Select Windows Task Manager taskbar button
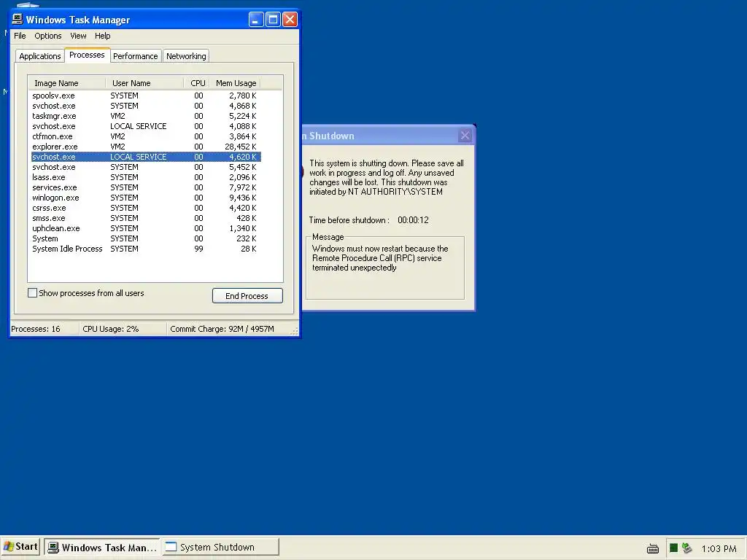The height and width of the screenshot is (560, 747). (x=102, y=547)
